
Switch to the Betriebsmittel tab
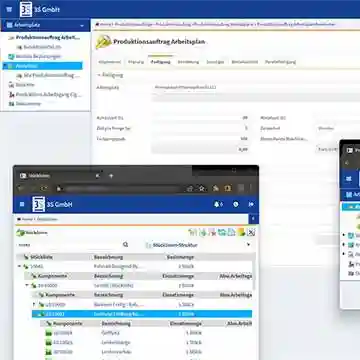[x=245, y=62]
